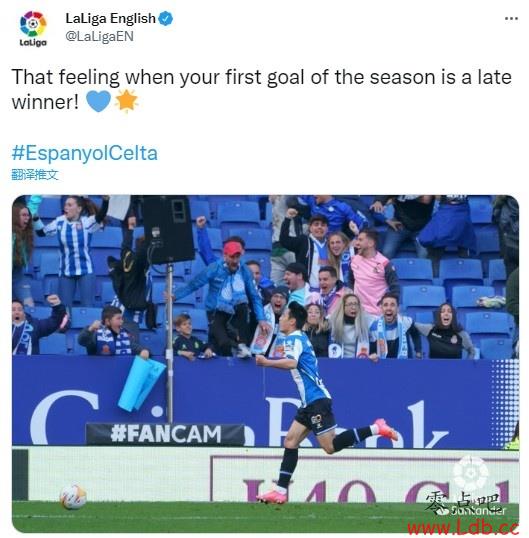The image size is (529, 538).
Task: Open the LaLiga English display name
Action: coord(110,18)
